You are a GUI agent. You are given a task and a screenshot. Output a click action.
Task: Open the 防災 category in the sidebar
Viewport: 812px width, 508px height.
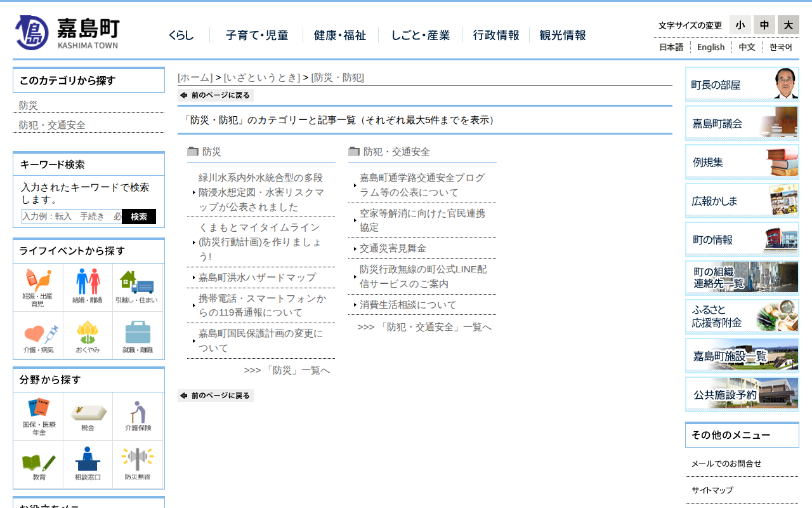(29, 105)
